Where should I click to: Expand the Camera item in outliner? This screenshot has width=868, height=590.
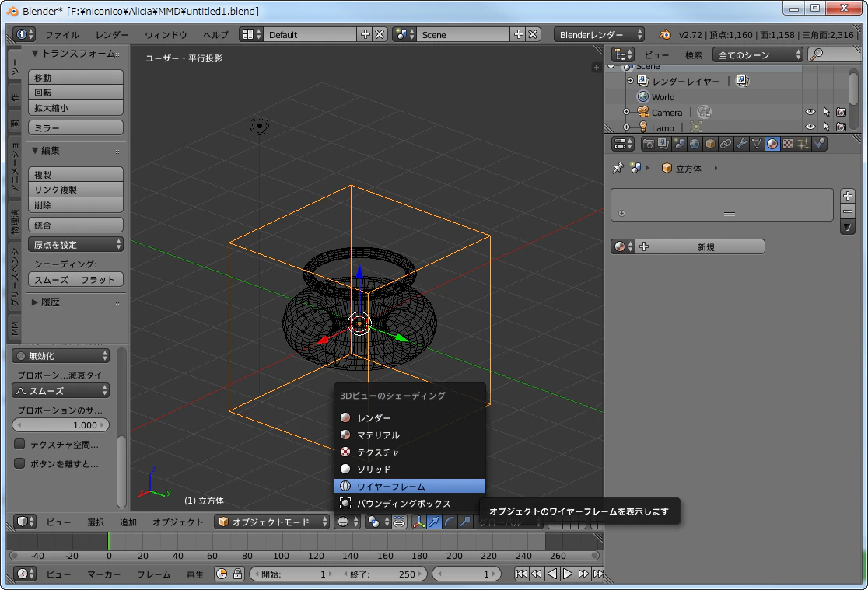(x=626, y=113)
